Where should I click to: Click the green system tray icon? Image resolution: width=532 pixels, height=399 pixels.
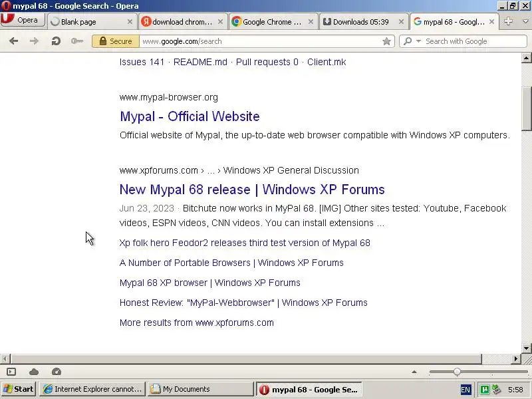pos(485,390)
